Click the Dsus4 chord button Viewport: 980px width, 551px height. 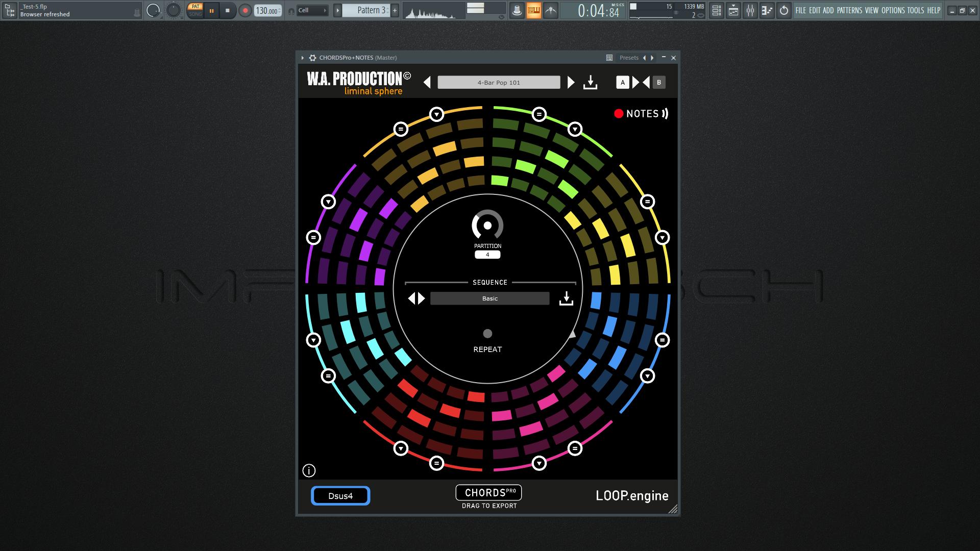pyautogui.click(x=340, y=496)
